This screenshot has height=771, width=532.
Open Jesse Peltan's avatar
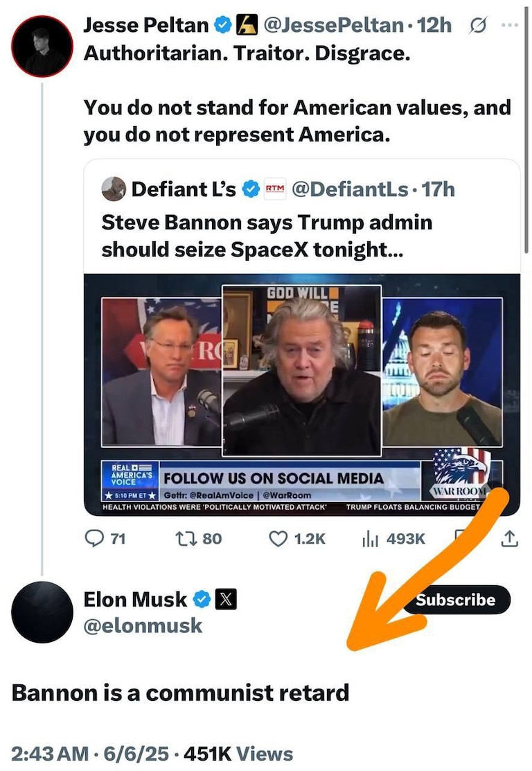42,46
